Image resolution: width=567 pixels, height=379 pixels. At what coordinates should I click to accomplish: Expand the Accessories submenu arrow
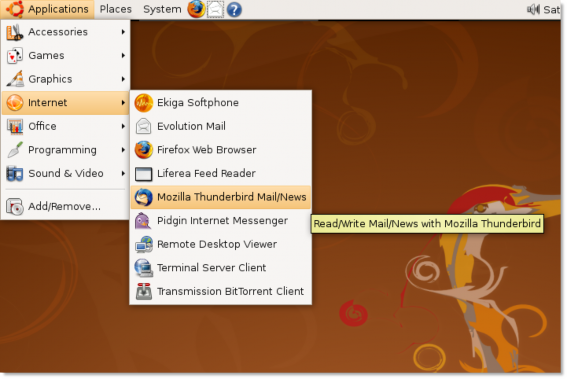point(123,32)
